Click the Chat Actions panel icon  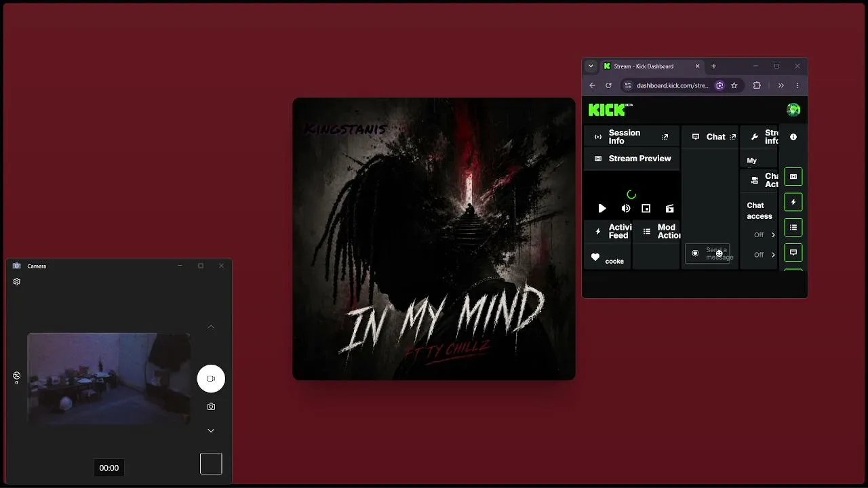pyautogui.click(x=755, y=180)
